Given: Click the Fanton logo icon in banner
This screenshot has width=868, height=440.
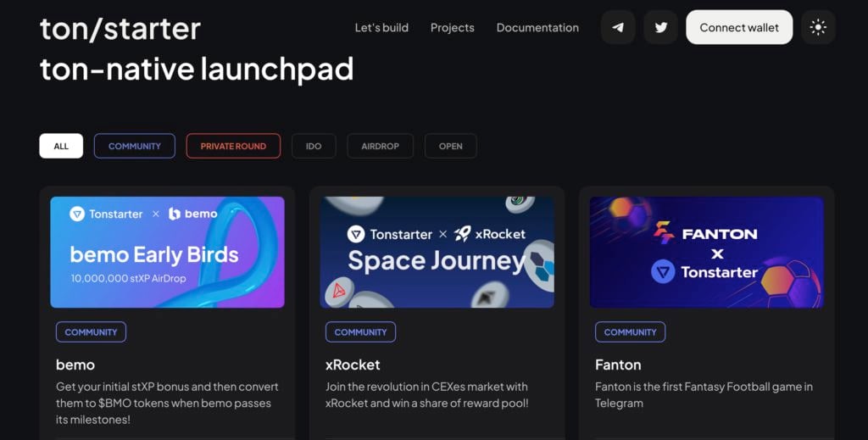Looking at the screenshot, I should click(664, 233).
